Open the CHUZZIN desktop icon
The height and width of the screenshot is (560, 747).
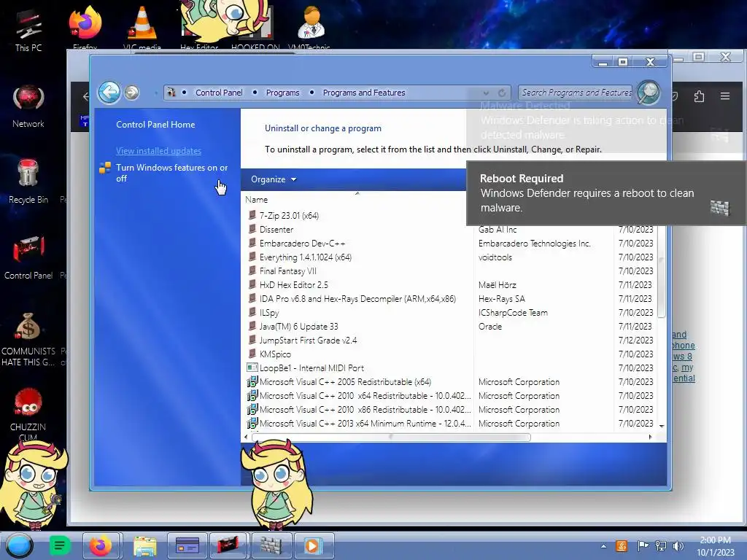(x=28, y=413)
